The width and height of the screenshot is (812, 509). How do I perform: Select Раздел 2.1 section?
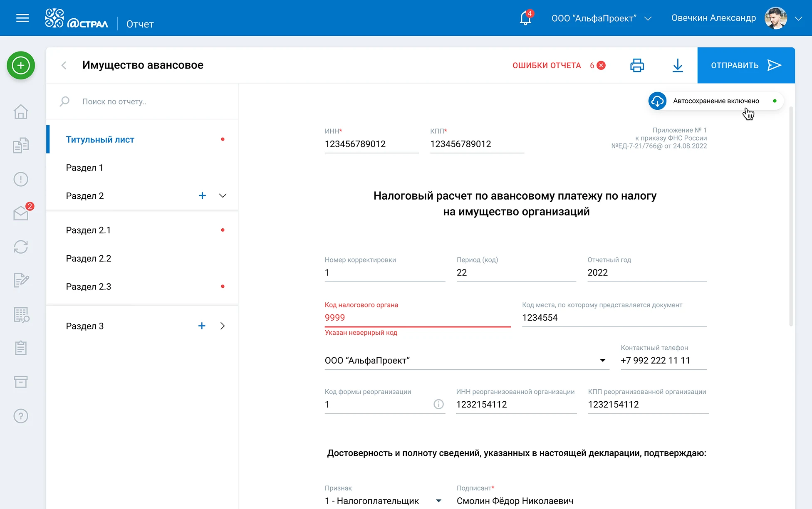[142, 230]
